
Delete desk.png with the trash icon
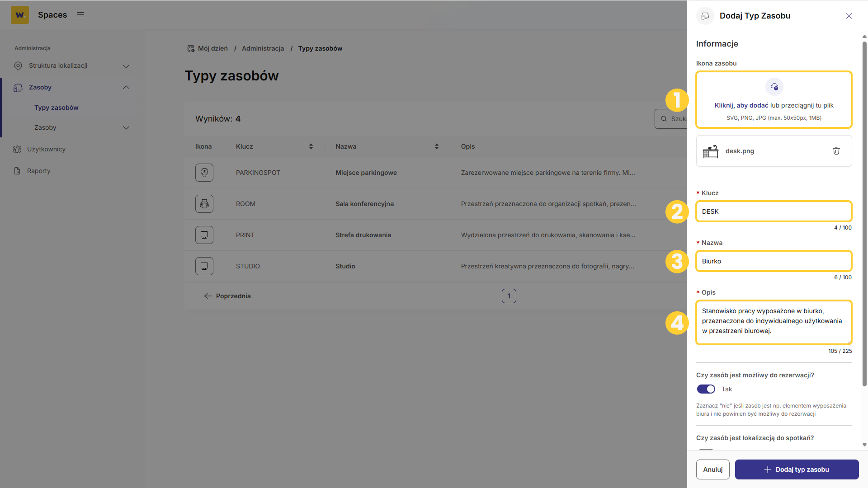[836, 151]
